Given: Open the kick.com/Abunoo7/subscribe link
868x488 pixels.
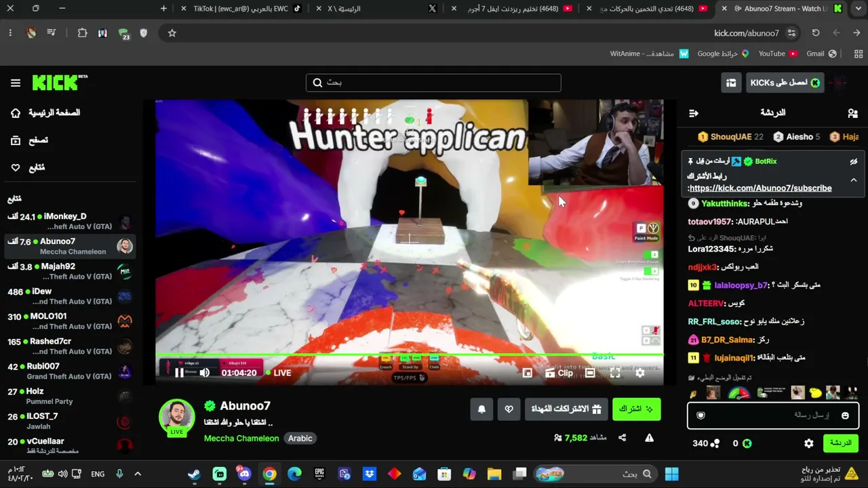Looking at the screenshot, I should [x=761, y=188].
